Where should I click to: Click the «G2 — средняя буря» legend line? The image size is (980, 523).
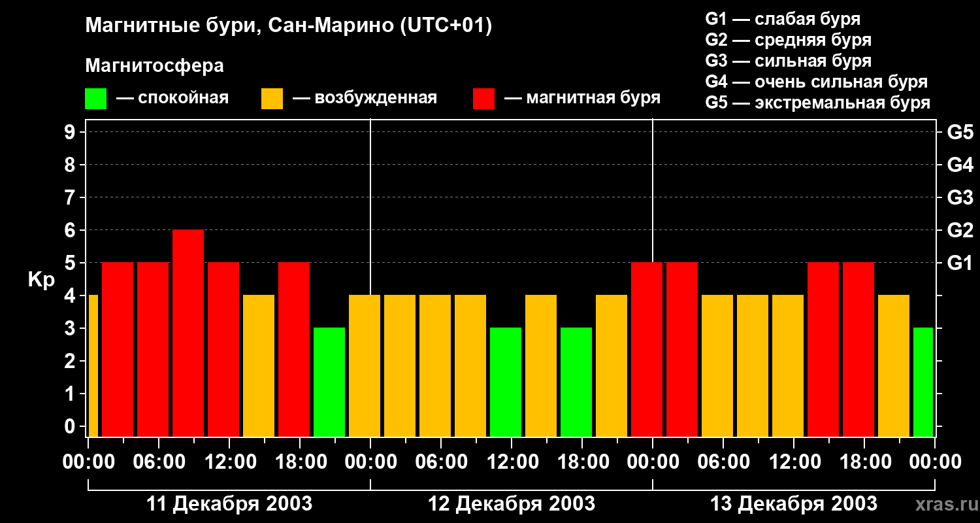click(789, 40)
